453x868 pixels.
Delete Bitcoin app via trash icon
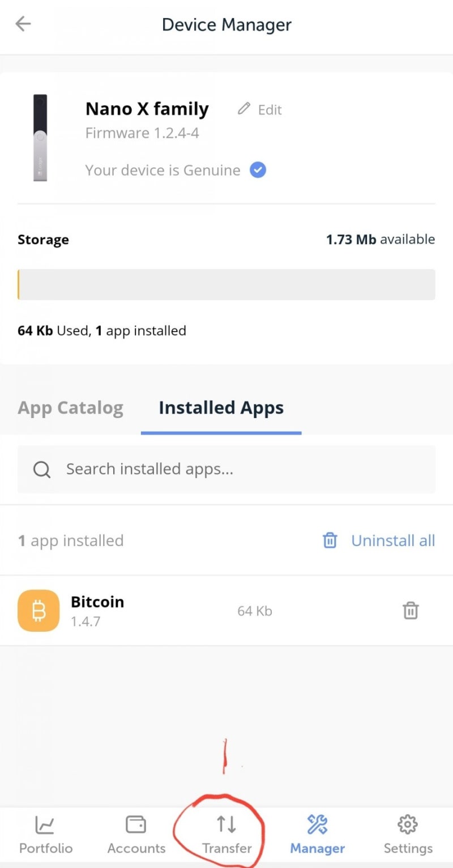tap(411, 611)
